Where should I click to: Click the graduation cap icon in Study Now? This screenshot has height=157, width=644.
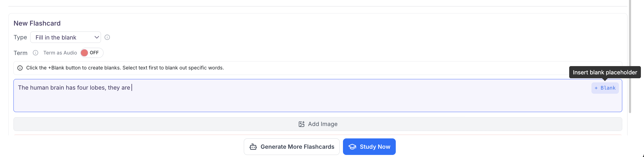[x=352, y=147]
